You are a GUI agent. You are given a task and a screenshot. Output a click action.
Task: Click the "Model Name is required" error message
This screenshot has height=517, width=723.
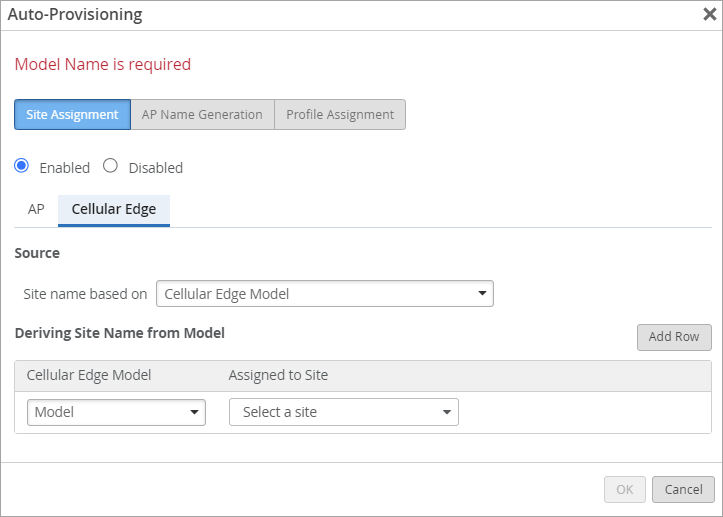[x=103, y=64]
